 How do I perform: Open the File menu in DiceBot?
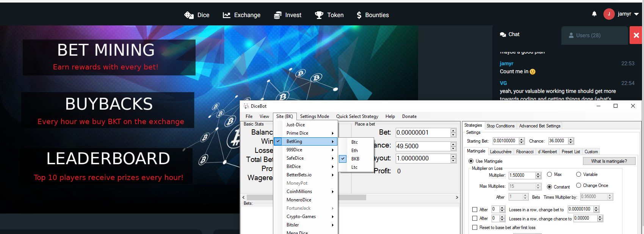tap(249, 116)
